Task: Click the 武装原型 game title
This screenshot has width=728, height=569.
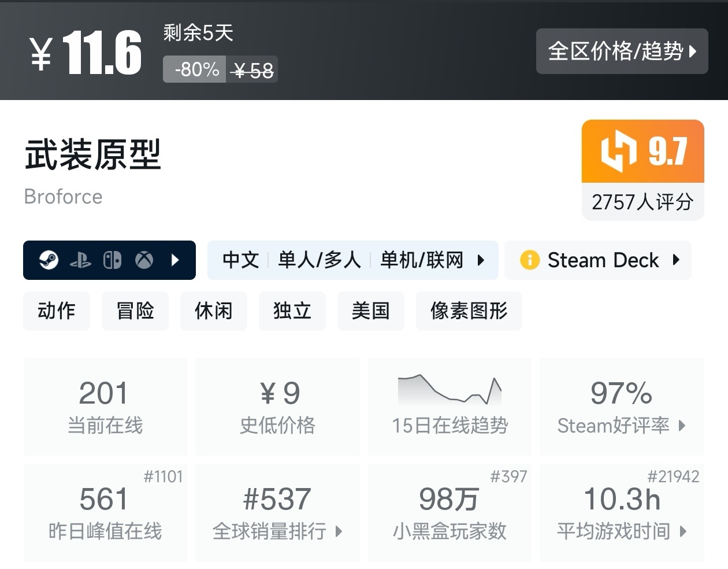Action: [x=92, y=154]
